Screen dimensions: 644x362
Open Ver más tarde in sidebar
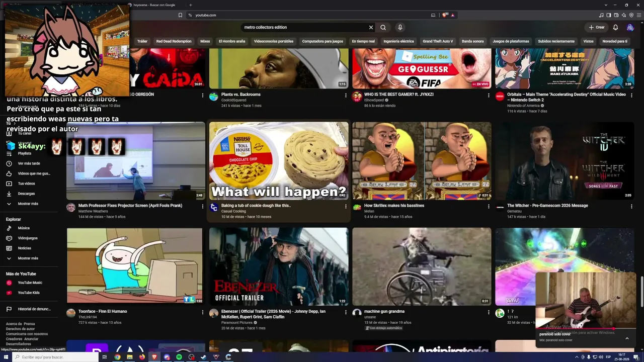coord(29,163)
